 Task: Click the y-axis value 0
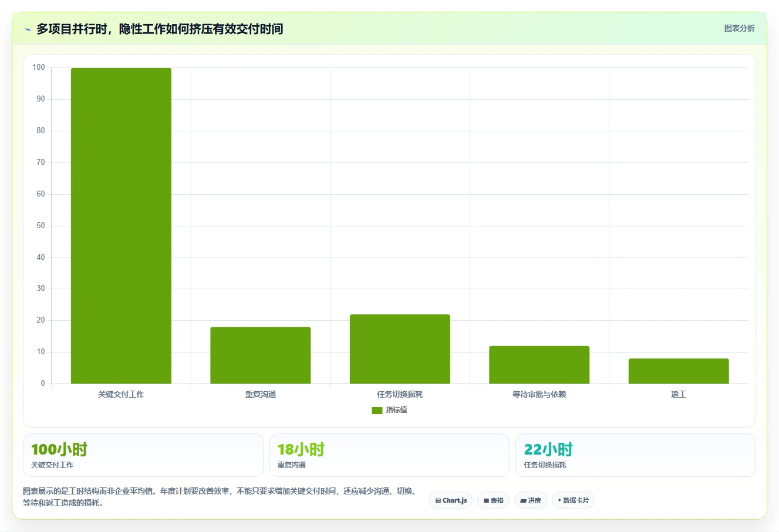coord(43,384)
